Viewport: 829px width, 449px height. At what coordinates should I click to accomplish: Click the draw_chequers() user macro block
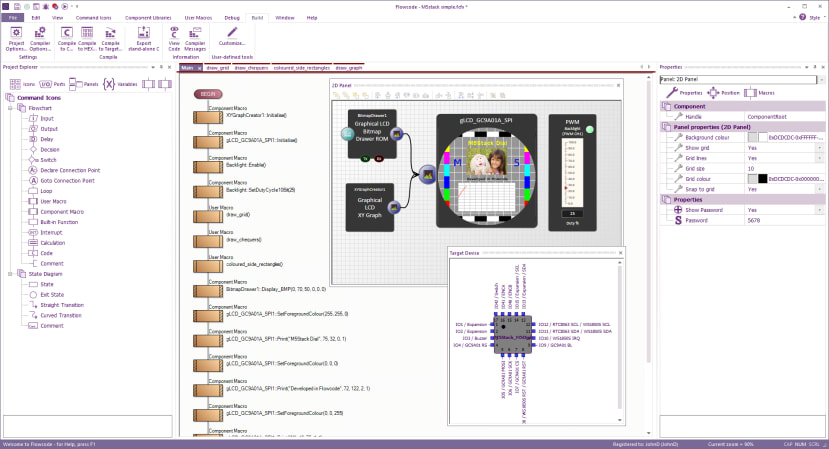click(x=208, y=242)
